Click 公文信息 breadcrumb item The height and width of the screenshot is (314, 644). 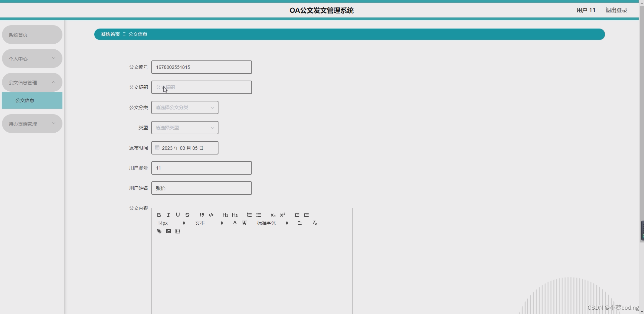click(x=138, y=34)
